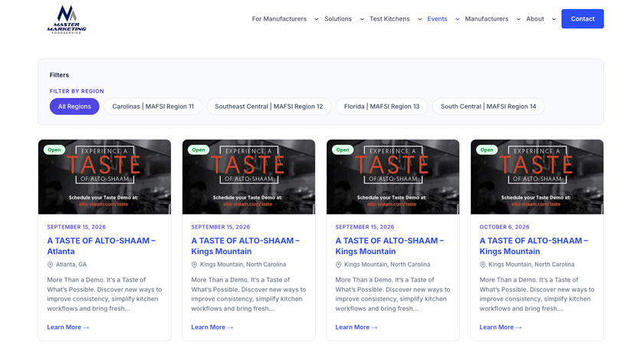Expand the For Manufacturers dropdown chevron
This screenshot has height=349, width=644.
[x=316, y=19]
